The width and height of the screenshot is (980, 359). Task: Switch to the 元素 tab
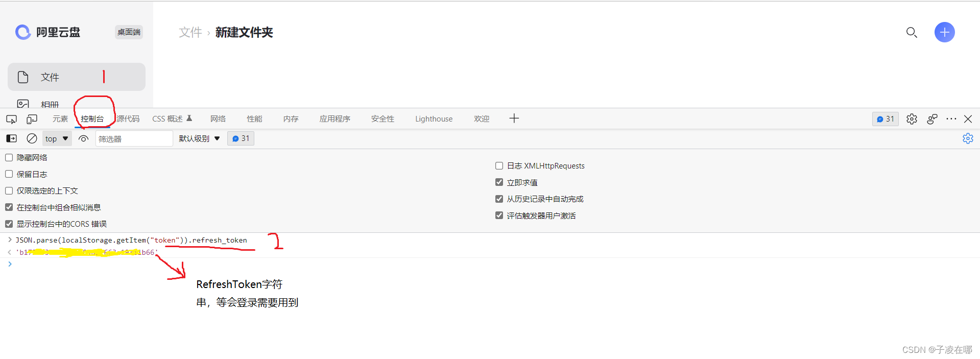tap(60, 119)
